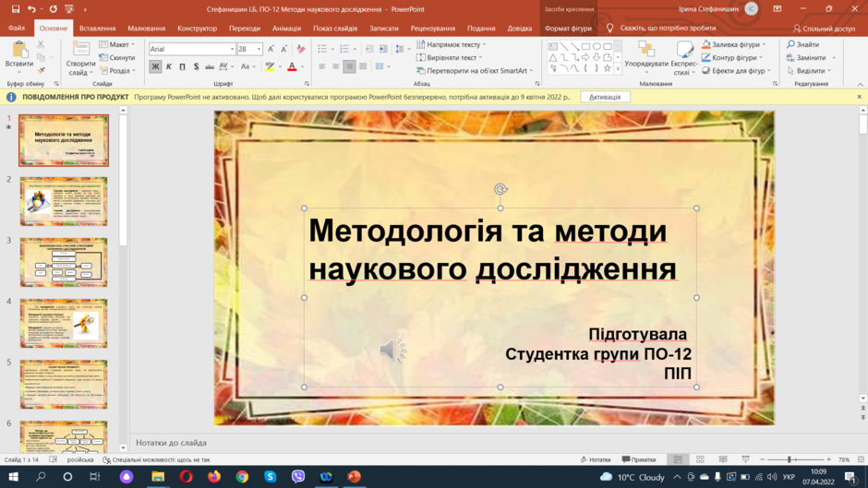Toggle the Comments (Примітки) pane
This screenshot has width=868, height=488.
[x=639, y=459]
